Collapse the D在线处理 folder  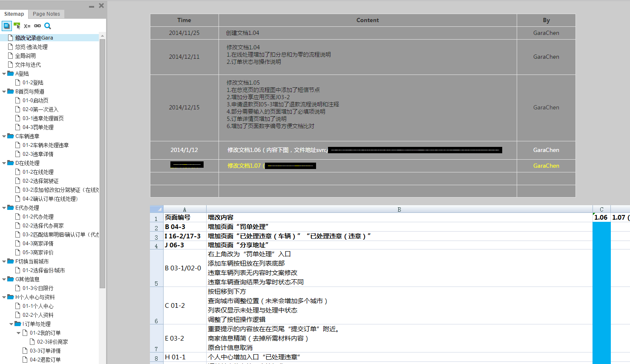(4, 163)
